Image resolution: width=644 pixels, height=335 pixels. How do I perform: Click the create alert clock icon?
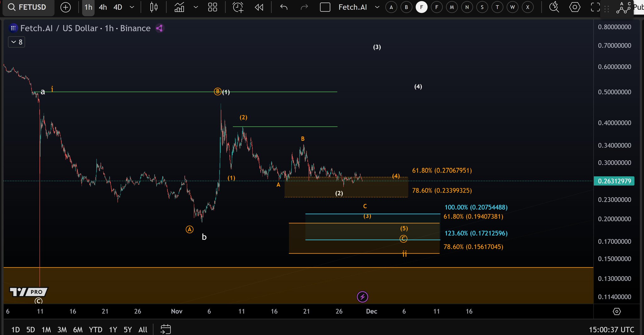click(238, 7)
